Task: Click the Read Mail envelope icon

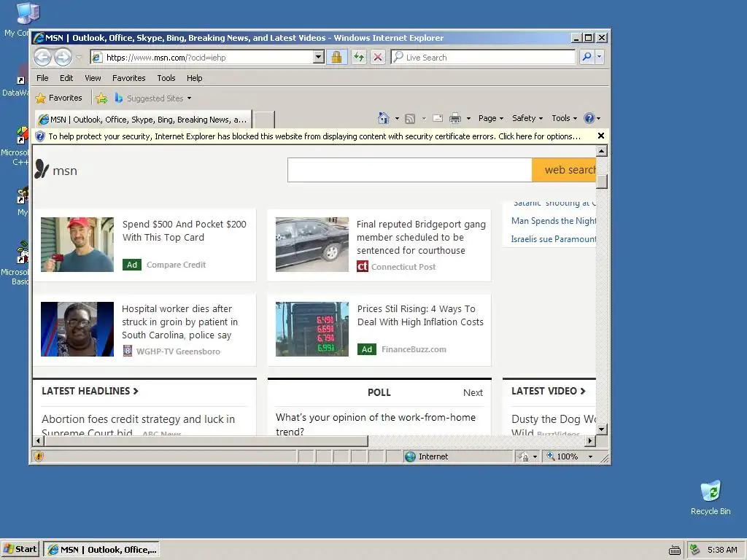Action: [x=438, y=118]
